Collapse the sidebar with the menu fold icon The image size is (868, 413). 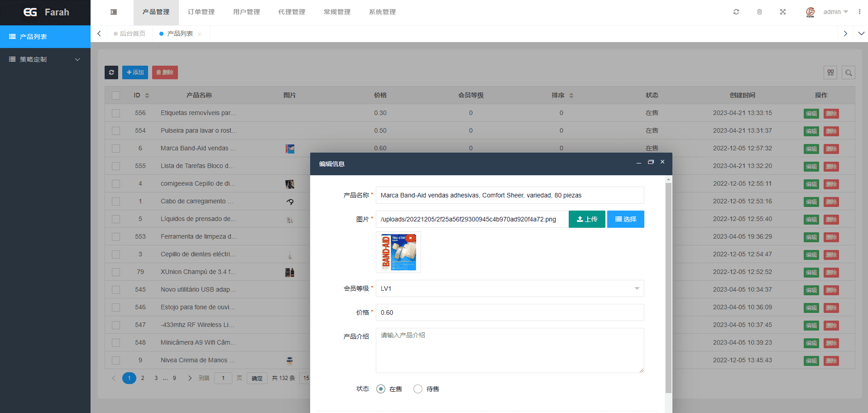114,12
